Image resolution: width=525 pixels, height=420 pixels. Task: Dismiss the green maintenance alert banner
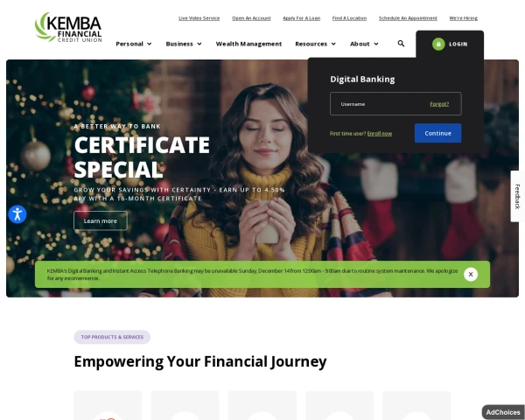click(471, 274)
